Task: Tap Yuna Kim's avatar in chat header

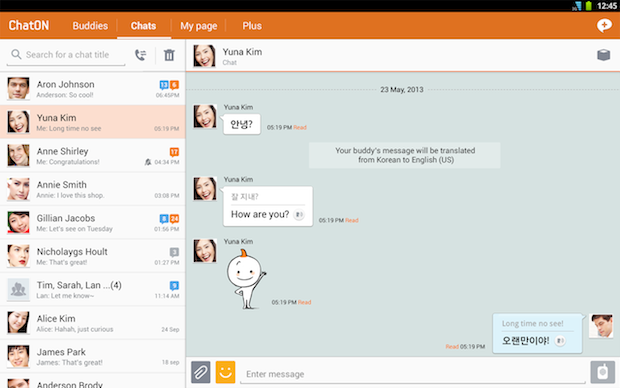Action: click(x=204, y=55)
